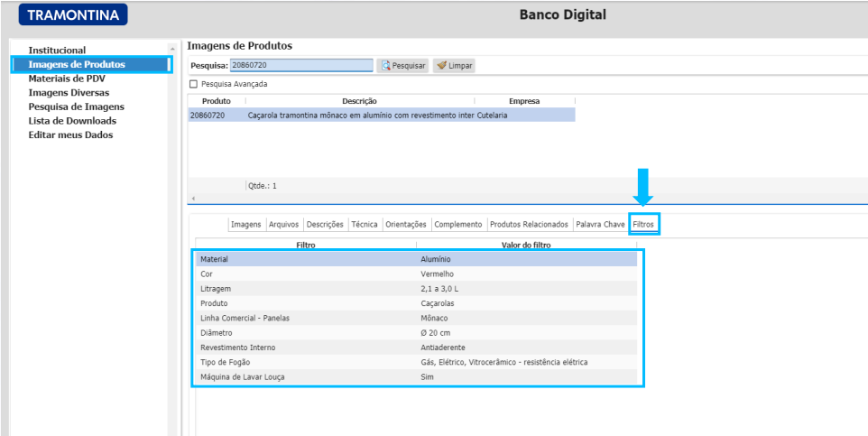Switch to the Imagens tab
The image size is (868, 436).
245,225
